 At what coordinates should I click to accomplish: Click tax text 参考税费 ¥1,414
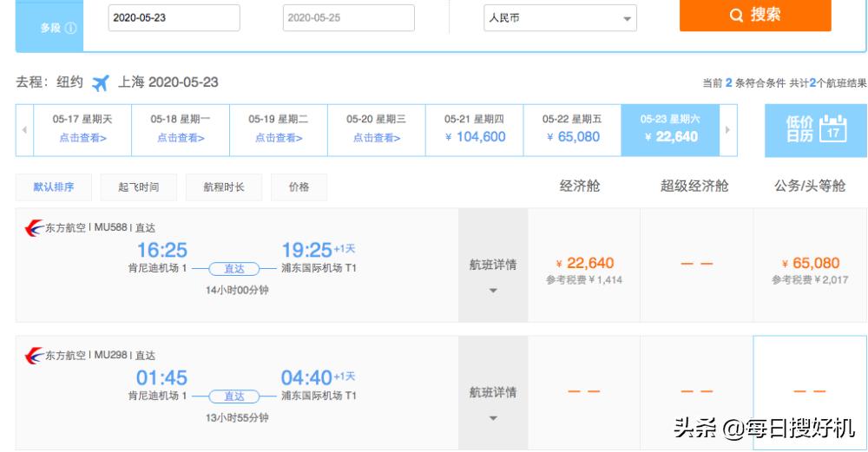[x=584, y=280]
